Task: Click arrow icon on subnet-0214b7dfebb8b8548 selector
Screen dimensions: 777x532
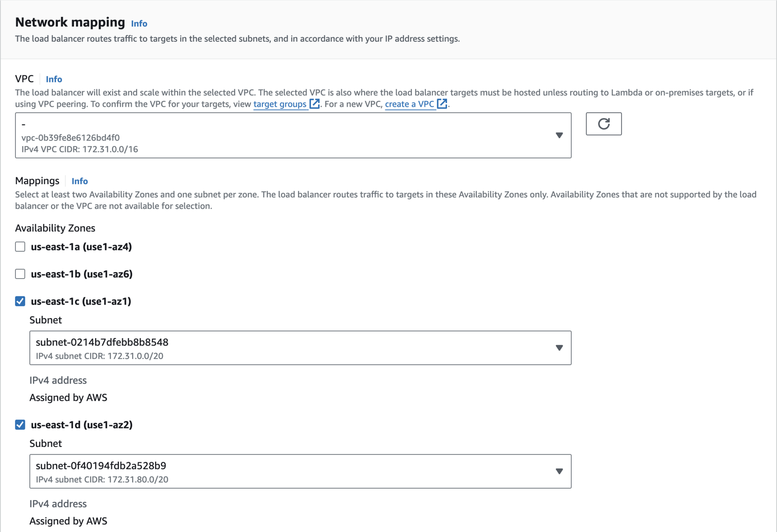Action: 559,348
